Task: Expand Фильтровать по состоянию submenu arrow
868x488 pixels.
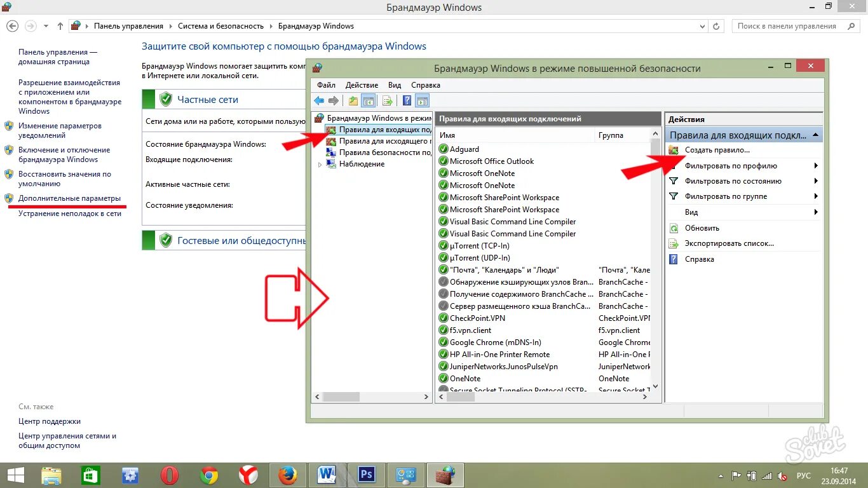Action: [x=815, y=181]
